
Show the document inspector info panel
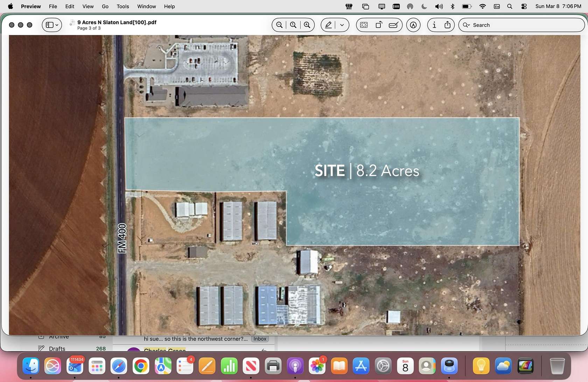click(434, 25)
